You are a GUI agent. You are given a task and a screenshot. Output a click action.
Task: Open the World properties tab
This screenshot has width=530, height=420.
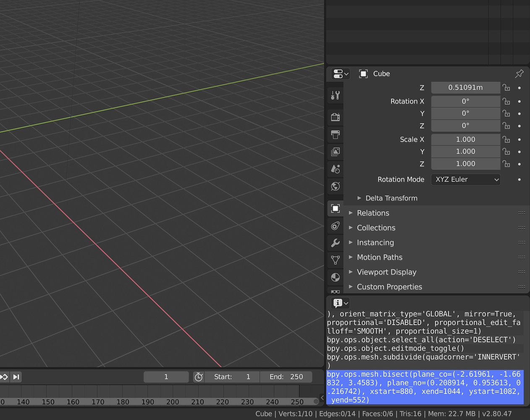[x=335, y=186]
